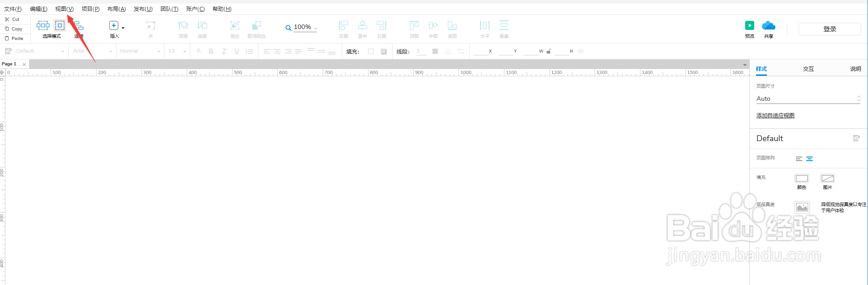This screenshot has height=285, width=868.
Task: Open the Help (帮助) menu
Action: [222, 9]
